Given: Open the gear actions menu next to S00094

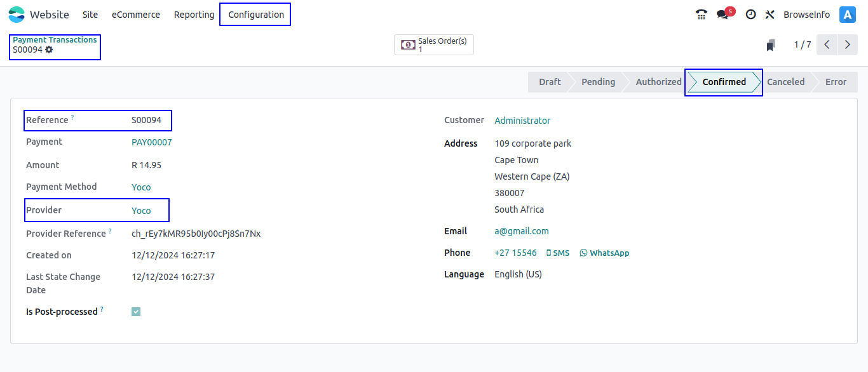Looking at the screenshot, I should point(49,50).
